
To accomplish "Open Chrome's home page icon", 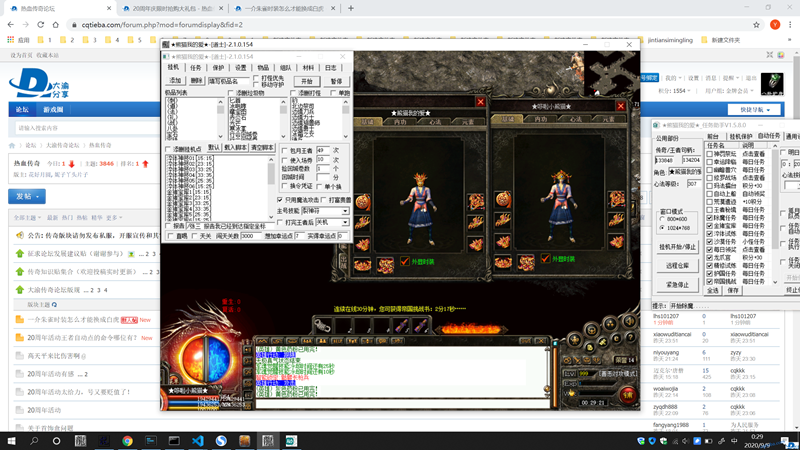I will (56, 24).
